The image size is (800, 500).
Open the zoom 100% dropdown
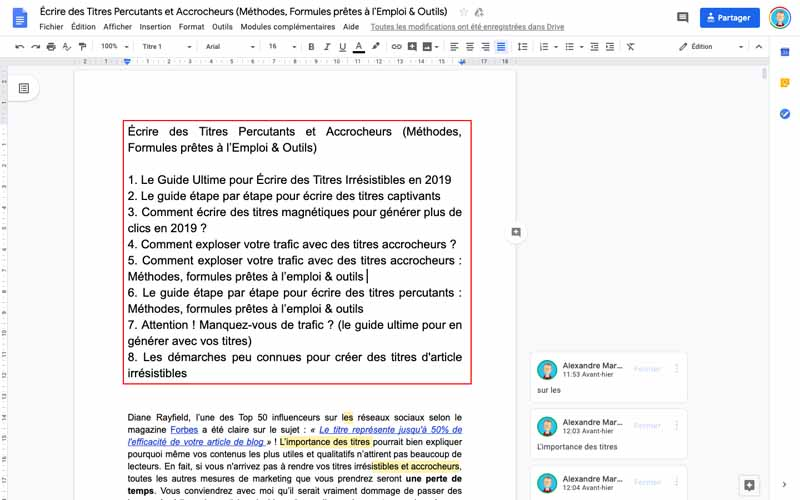pyautogui.click(x=114, y=46)
